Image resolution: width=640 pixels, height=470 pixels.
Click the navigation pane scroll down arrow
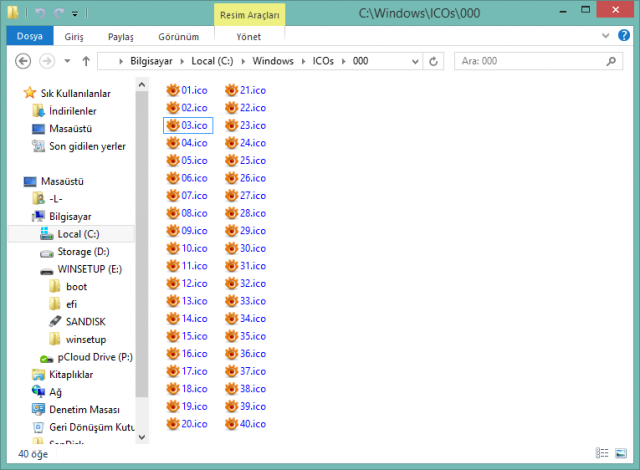click(x=142, y=437)
